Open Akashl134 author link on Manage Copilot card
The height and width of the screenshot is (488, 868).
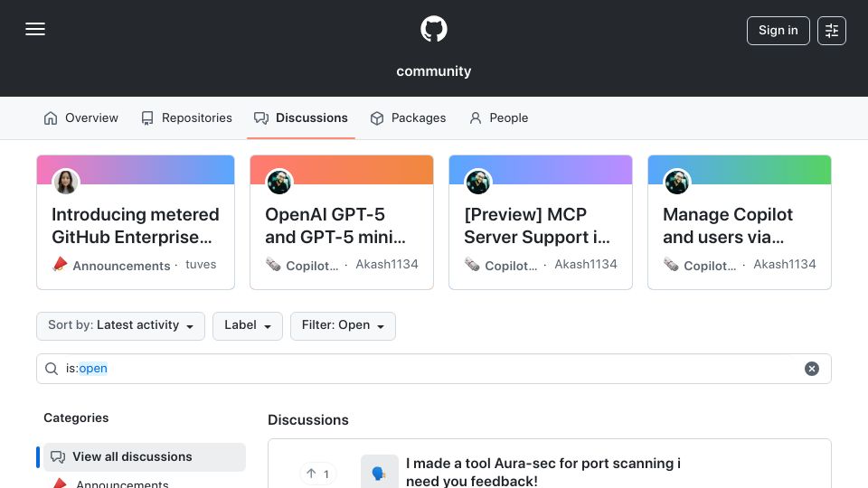(785, 265)
